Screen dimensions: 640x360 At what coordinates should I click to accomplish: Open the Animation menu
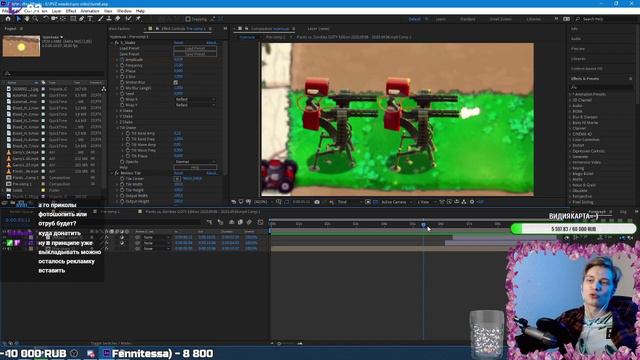pyautogui.click(x=90, y=11)
